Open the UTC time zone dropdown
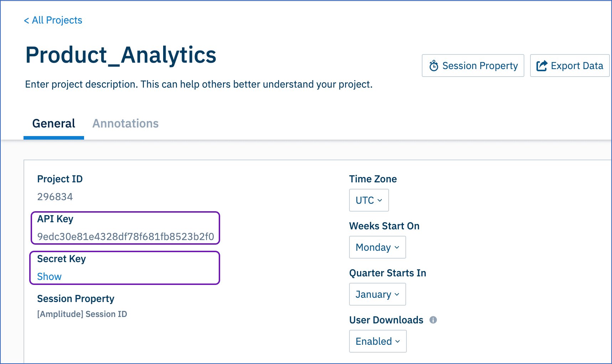Screen dimensions: 612x364 pos(369,200)
